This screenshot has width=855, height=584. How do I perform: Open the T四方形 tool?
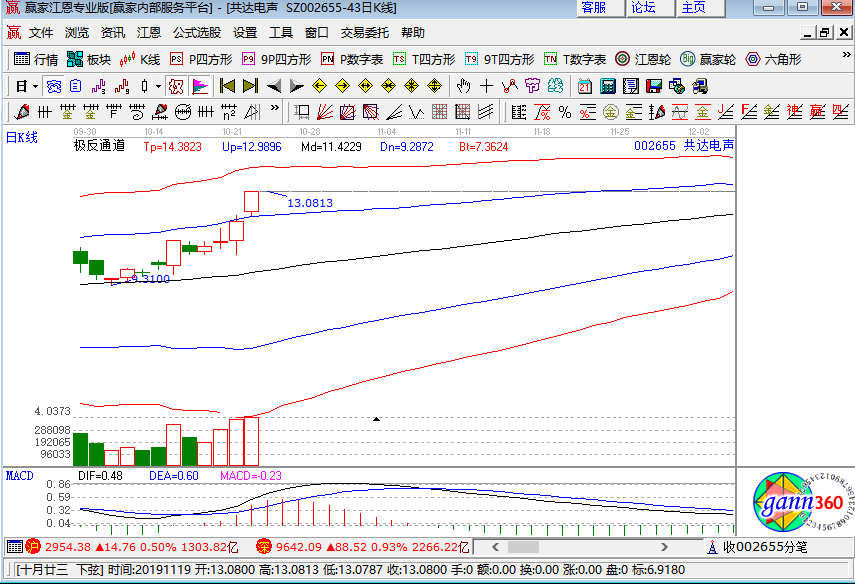point(424,59)
